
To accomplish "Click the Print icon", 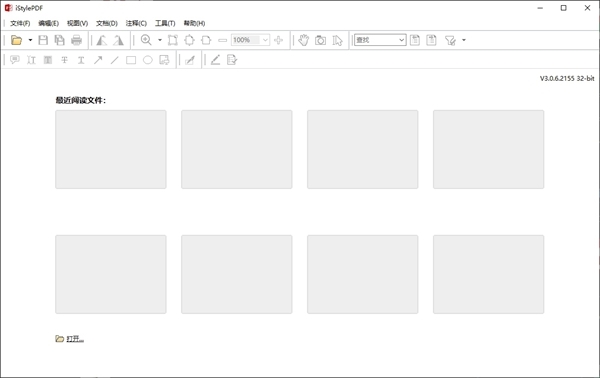I will pyautogui.click(x=77, y=40).
